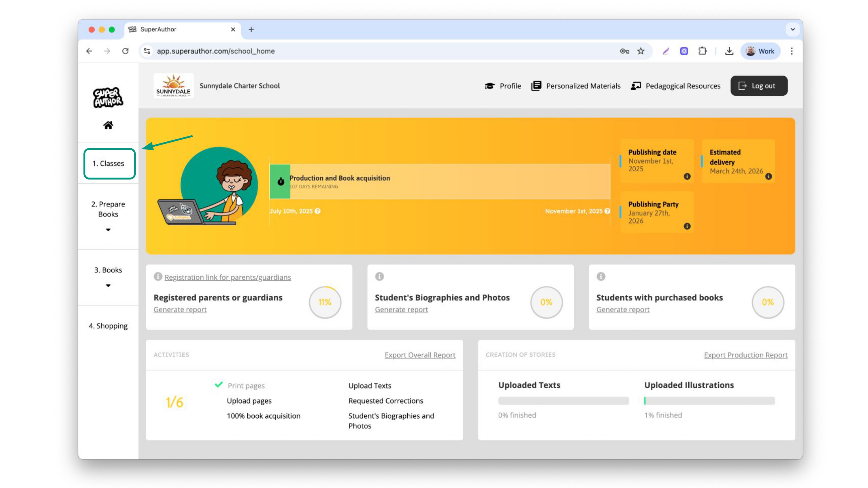The image size is (868, 488).
Task: Click help icon next to November 1st, 2025
Action: [x=607, y=211]
